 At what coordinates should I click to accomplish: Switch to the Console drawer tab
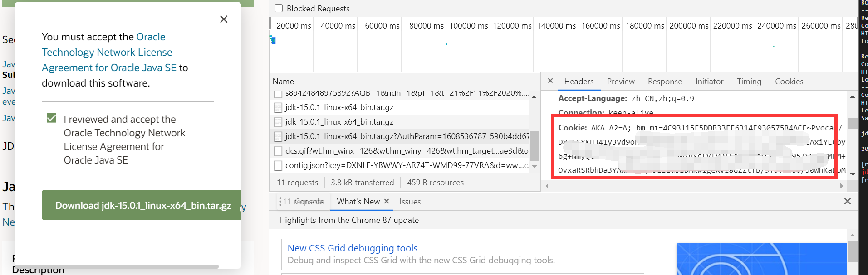coord(309,202)
